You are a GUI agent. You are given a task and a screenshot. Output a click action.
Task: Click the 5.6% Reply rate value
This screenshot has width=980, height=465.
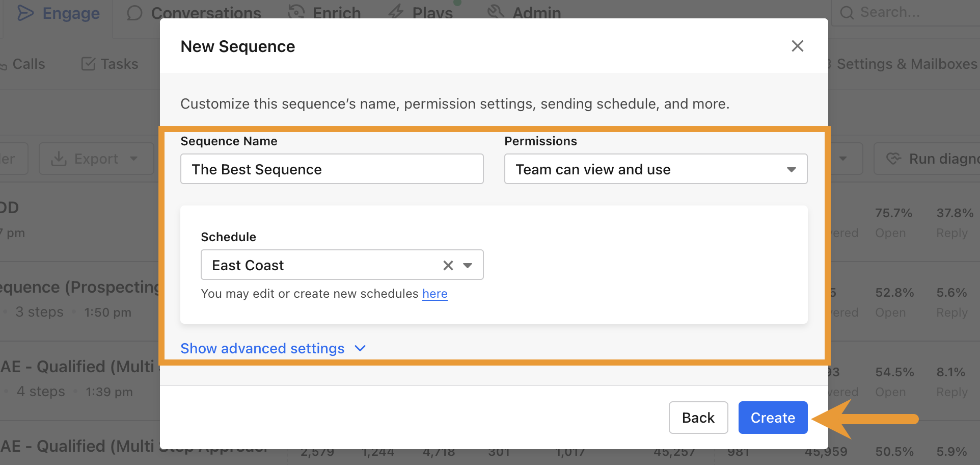951,293
